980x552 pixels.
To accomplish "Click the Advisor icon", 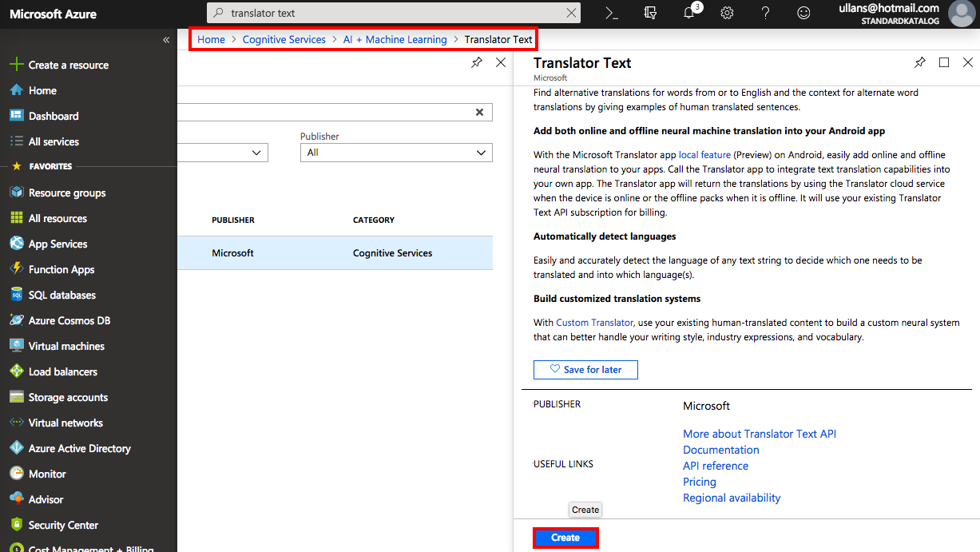I will [16, 499].
